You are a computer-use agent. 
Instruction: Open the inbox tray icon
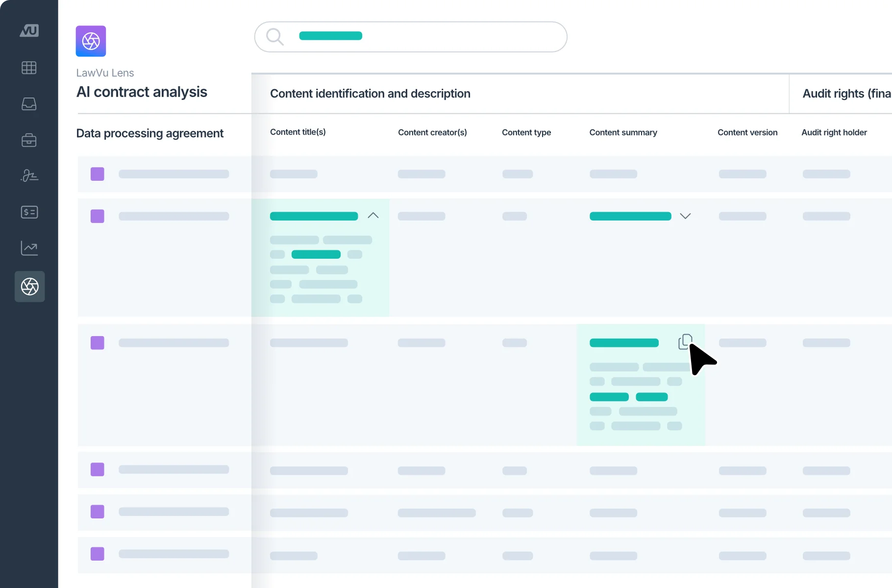click(x=29, y=104)
